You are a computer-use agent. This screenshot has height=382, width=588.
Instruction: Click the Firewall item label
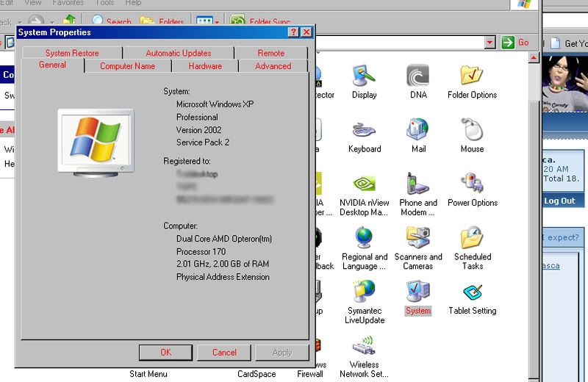[x=309, y=374]
